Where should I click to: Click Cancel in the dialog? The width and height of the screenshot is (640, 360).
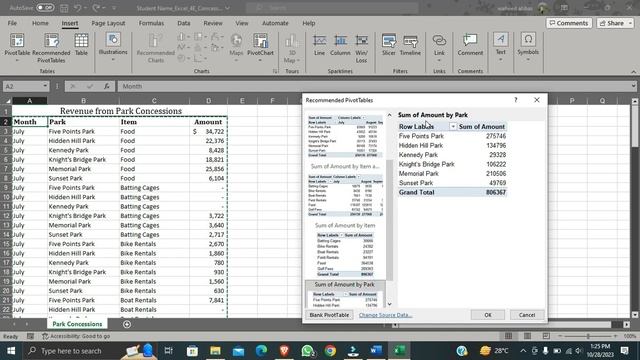coord(527,315)
